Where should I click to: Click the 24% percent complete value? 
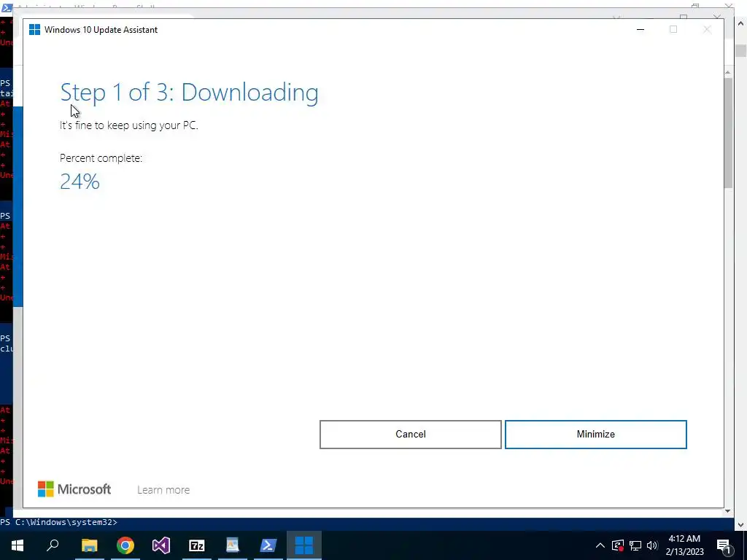(x=80, y=182)
